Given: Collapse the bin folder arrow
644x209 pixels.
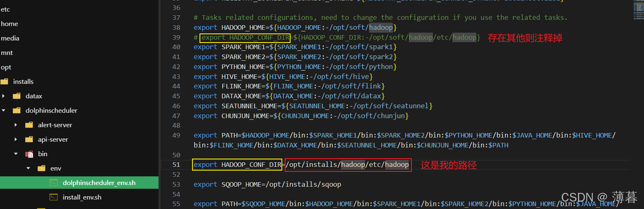Looking at the screenshot, I should coord(16,154).
